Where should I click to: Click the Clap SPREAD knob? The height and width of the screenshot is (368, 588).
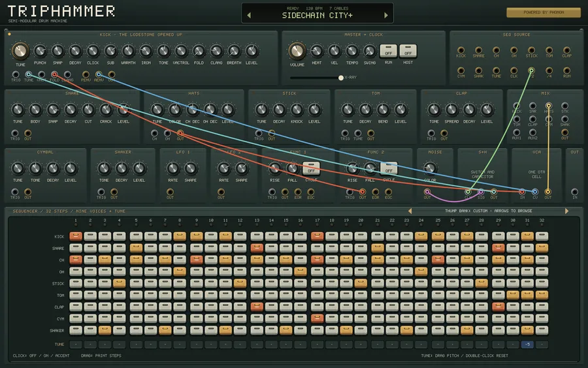451,110
